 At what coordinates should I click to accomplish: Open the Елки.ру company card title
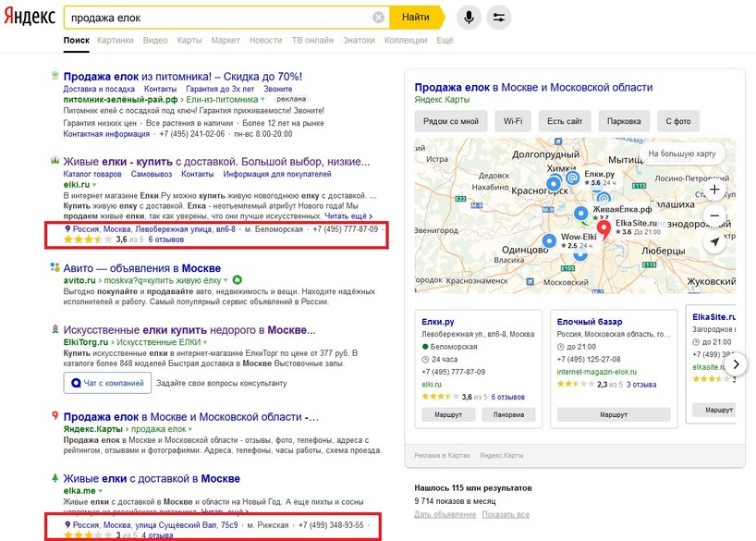coord(438,322)
